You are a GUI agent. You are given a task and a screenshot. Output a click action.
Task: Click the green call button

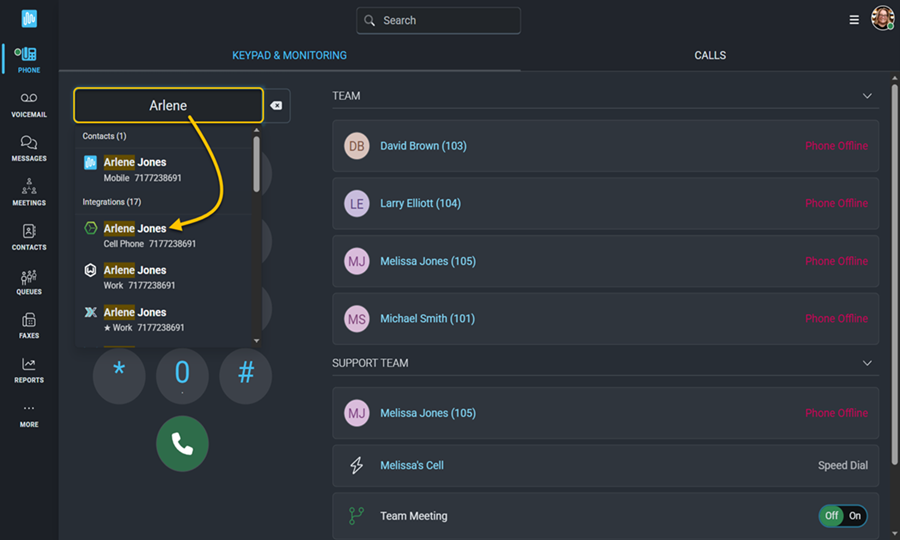(x=182, y=444)
